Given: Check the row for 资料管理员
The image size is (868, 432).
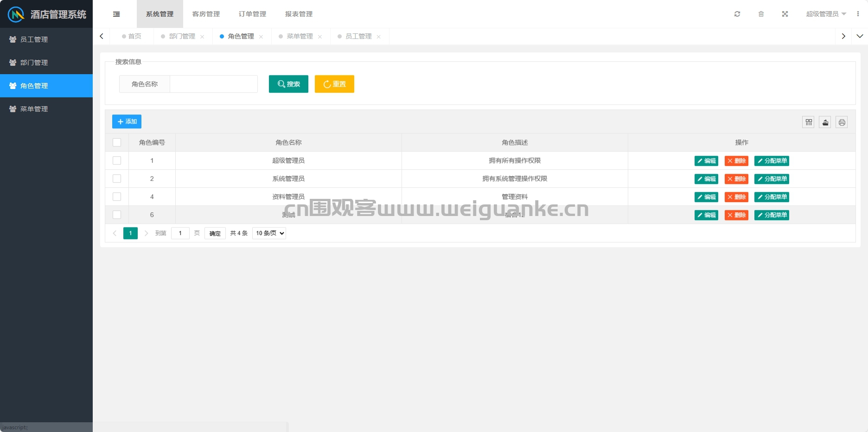Looking at the screenshot, I should 117,197.
